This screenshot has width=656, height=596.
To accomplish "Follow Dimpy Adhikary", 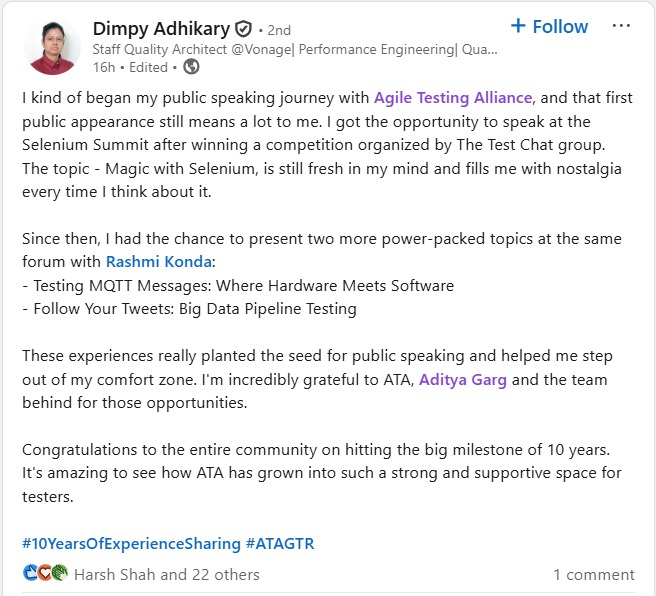I will [x=548, y=26].
